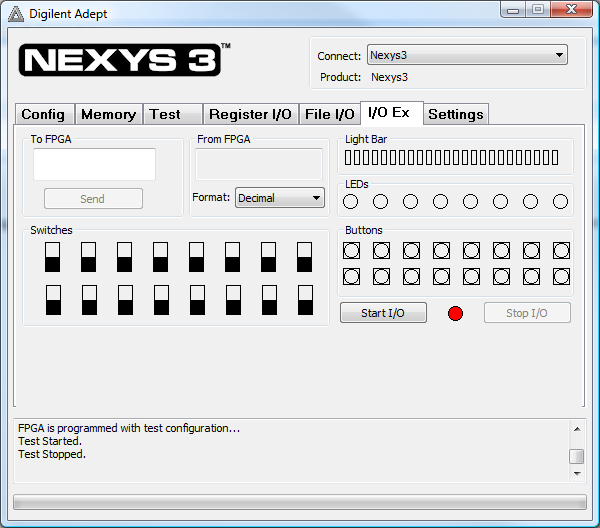Viewport: 600px width, 528px height.
Task: Click the fifth button in the bottom Buttons row
Action: pyautogui.click(x=471, y=277)
